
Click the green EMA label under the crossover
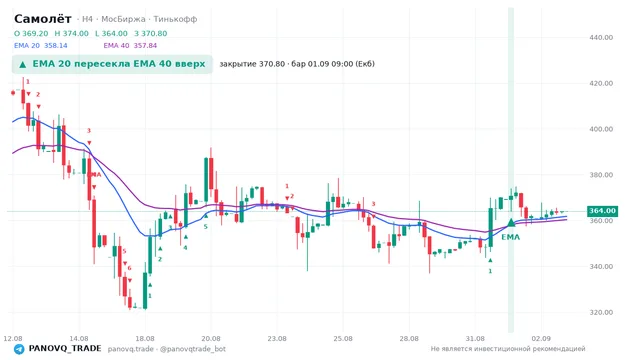pyautogui.click(x=511, y=237)
